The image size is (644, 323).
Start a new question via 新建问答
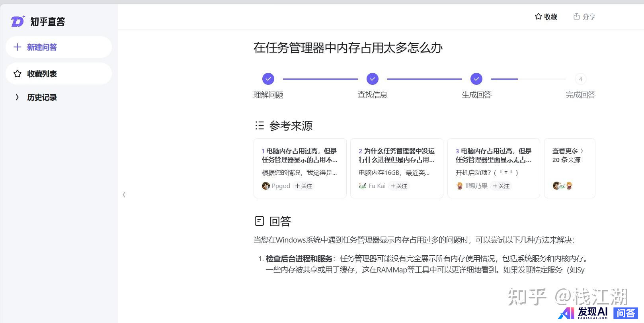(x=42, y=47)
